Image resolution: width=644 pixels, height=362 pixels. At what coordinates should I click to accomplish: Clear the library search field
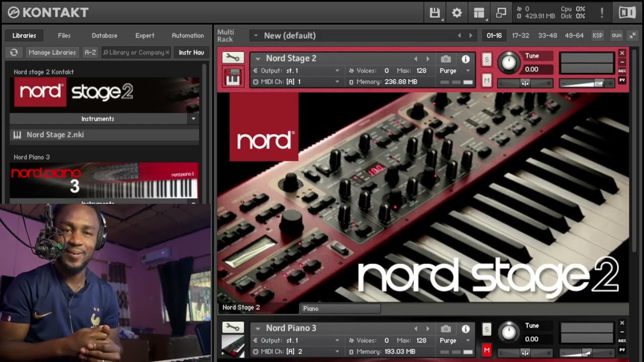tap(168, 52)
